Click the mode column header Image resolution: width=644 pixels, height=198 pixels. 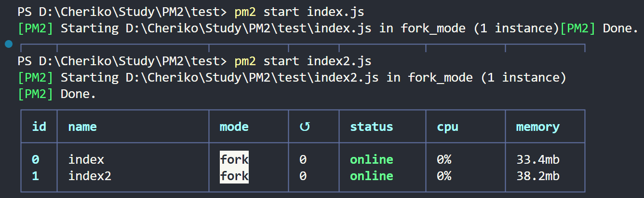coord(234,127)
